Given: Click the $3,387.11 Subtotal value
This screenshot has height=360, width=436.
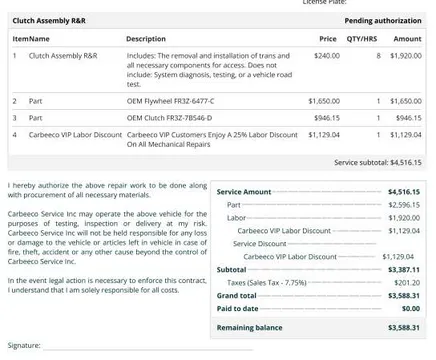Looking at the screenshot, I should pos(404,270).
